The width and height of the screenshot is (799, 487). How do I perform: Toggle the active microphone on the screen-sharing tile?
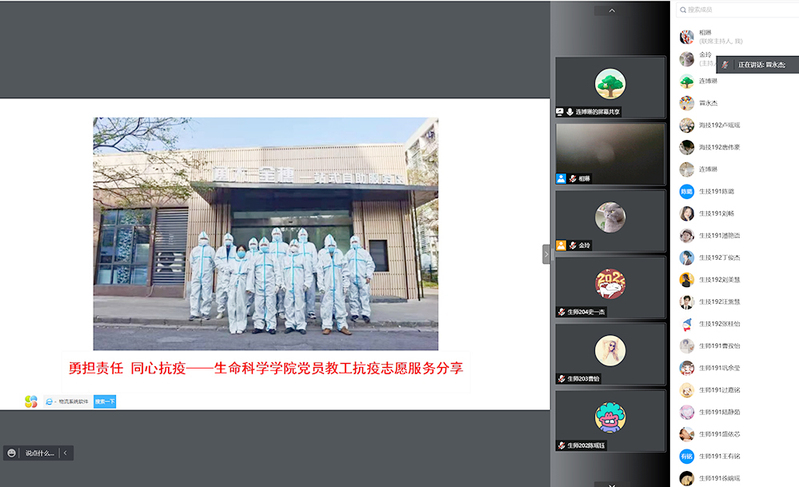pos(570,112)
